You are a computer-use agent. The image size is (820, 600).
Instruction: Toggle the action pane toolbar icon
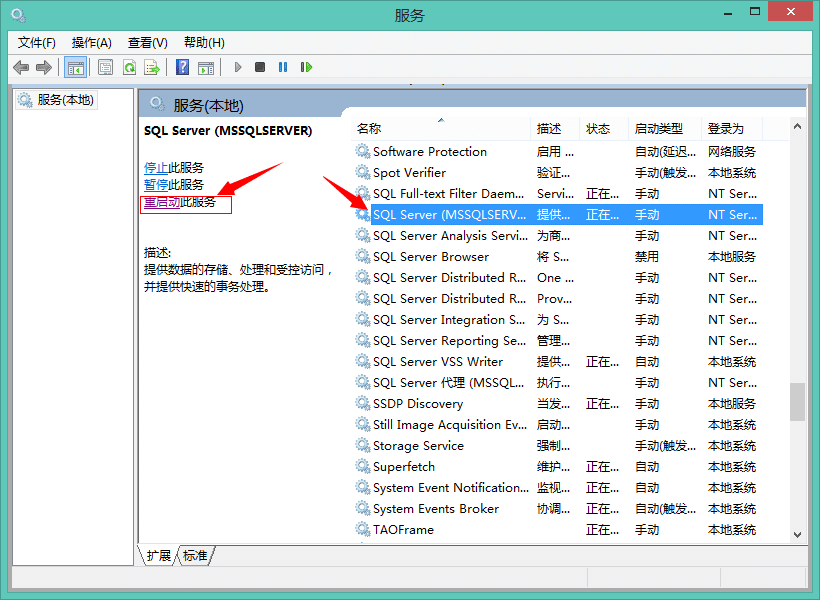206,67
